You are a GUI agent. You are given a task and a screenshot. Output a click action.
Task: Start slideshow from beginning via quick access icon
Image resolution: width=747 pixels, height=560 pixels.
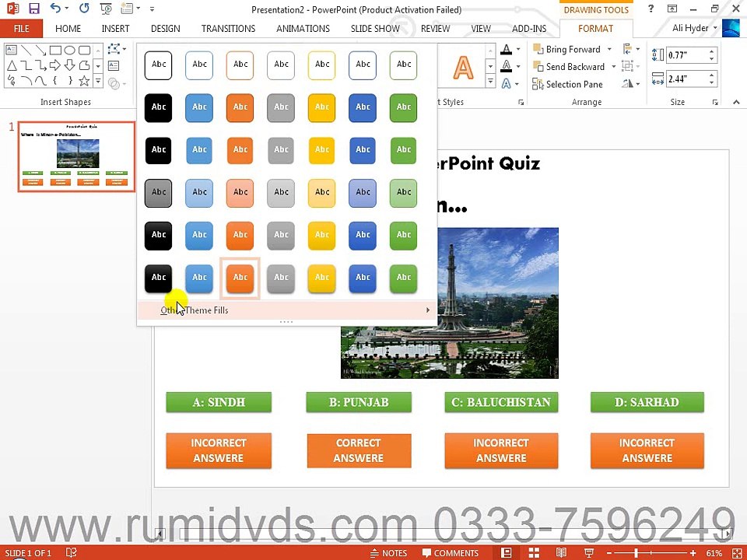pos(106,9)
